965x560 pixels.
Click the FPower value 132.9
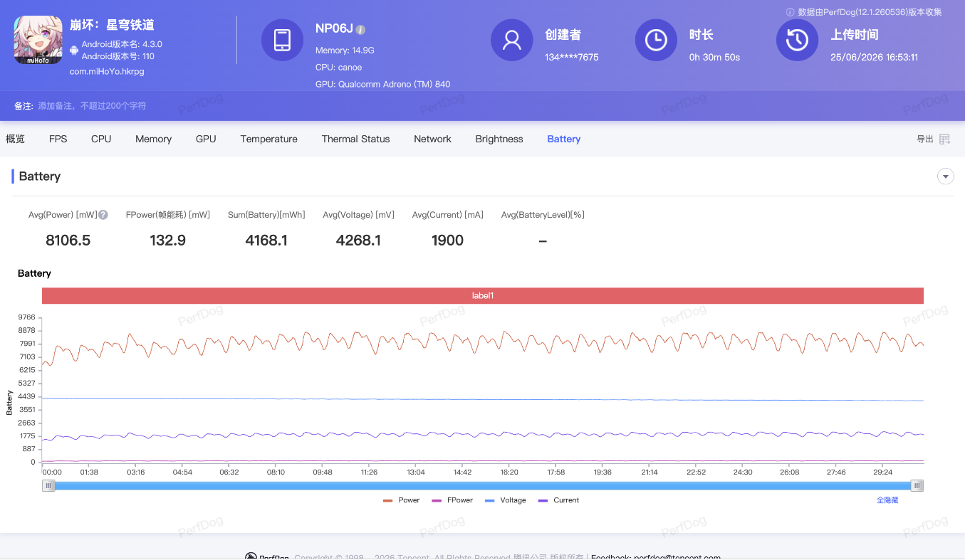click(168, 241)
